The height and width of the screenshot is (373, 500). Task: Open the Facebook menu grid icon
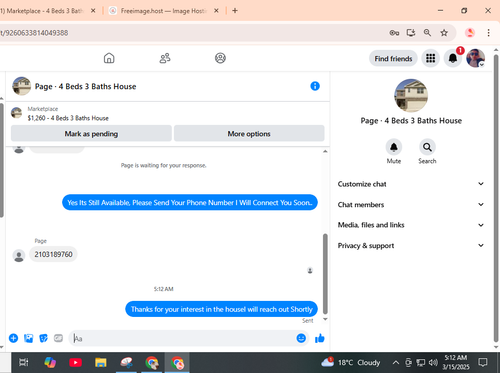point(430,58)
